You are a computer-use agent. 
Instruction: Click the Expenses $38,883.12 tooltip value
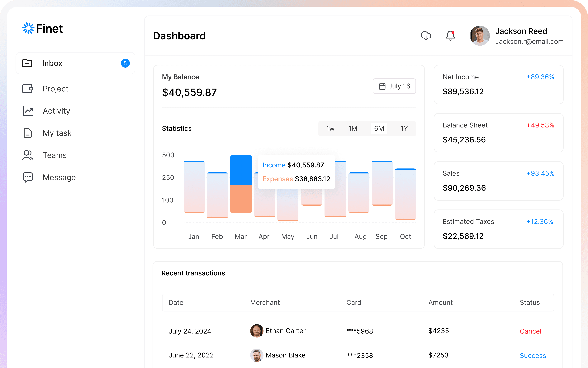click(x=312, y=179)
